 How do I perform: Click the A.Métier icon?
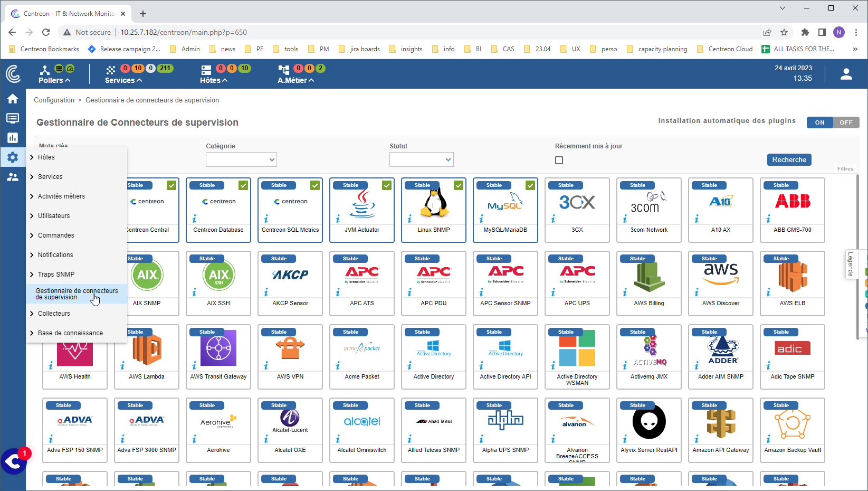click(284, 70)
